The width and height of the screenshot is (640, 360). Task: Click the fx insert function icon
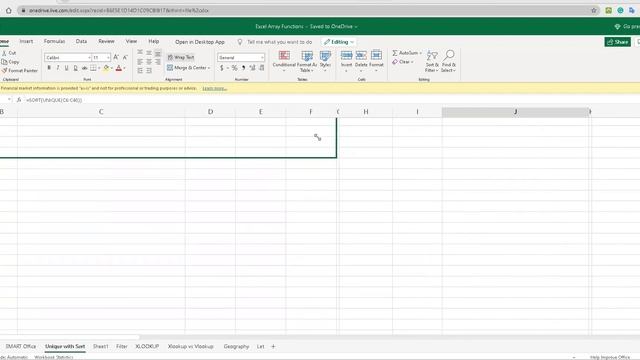19,100
